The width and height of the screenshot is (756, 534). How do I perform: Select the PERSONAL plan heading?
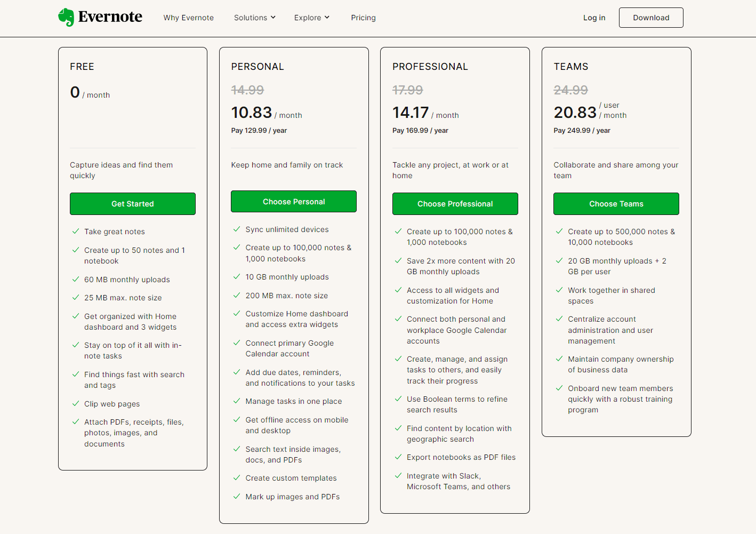pyautogui.click(x=258, y=67)
